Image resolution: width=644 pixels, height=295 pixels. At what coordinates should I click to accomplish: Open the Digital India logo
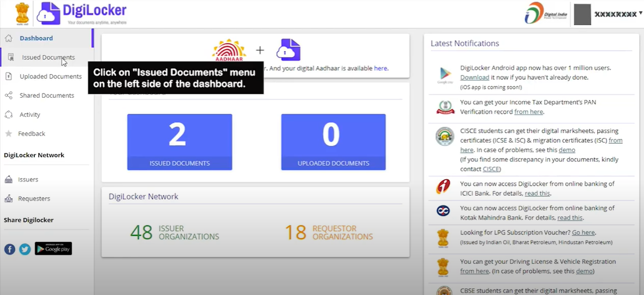click(x=546, y=13)
